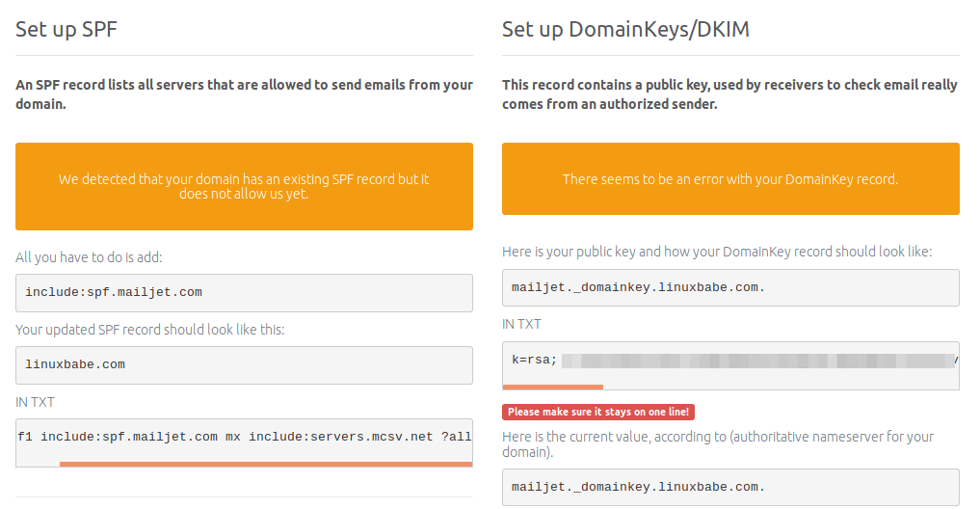Click the bold SPF description about allowed servers
The width and height of the screenshot is (980, 509).
pos(244,94)
